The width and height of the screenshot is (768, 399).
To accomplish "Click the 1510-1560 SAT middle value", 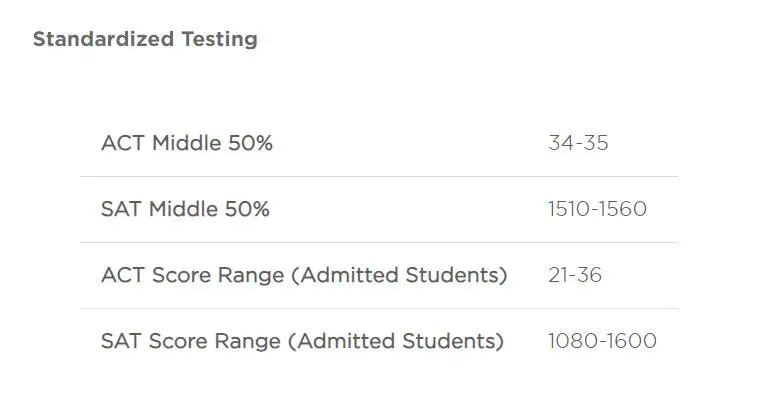I will coord(598,209).
